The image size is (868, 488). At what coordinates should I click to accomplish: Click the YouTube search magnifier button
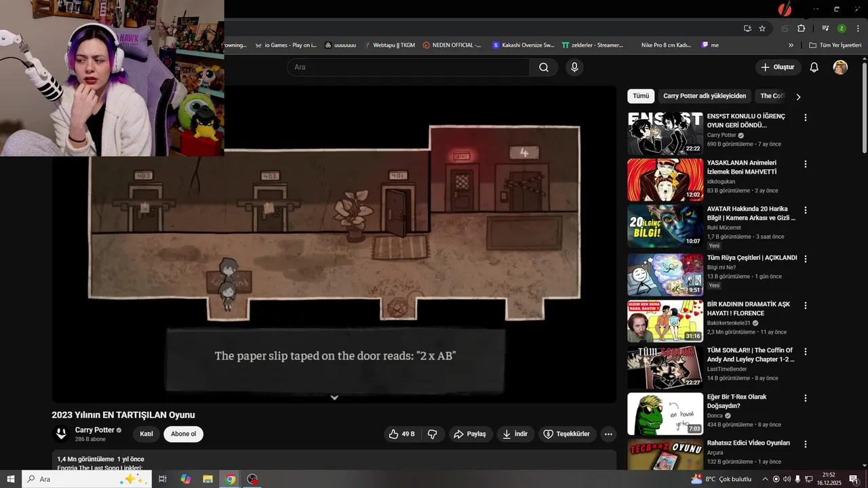(x=544, y=67)
